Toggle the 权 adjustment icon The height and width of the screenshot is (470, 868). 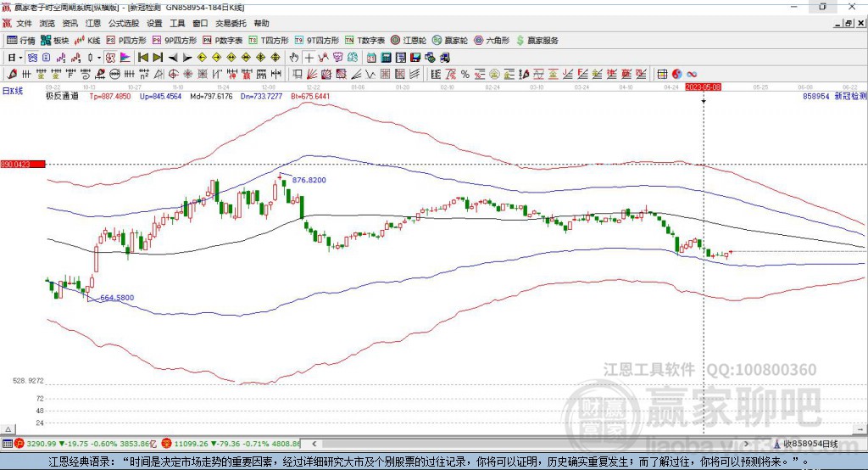pyautogui.click(x=110, y=58)
